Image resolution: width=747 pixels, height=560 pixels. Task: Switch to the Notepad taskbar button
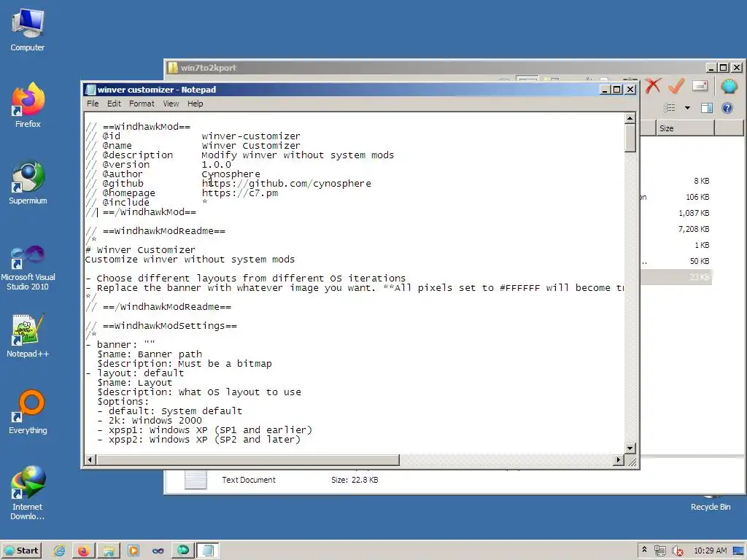208,551
